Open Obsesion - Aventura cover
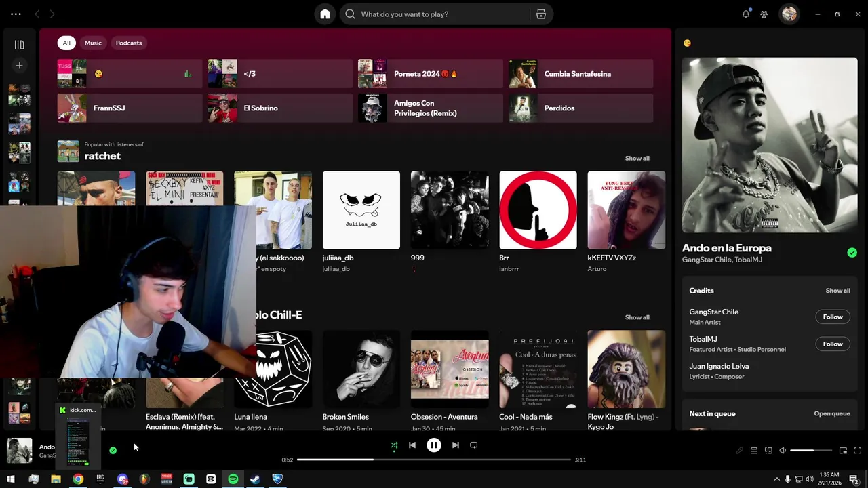Screen dimensions: 868x488 pos(450,369)
